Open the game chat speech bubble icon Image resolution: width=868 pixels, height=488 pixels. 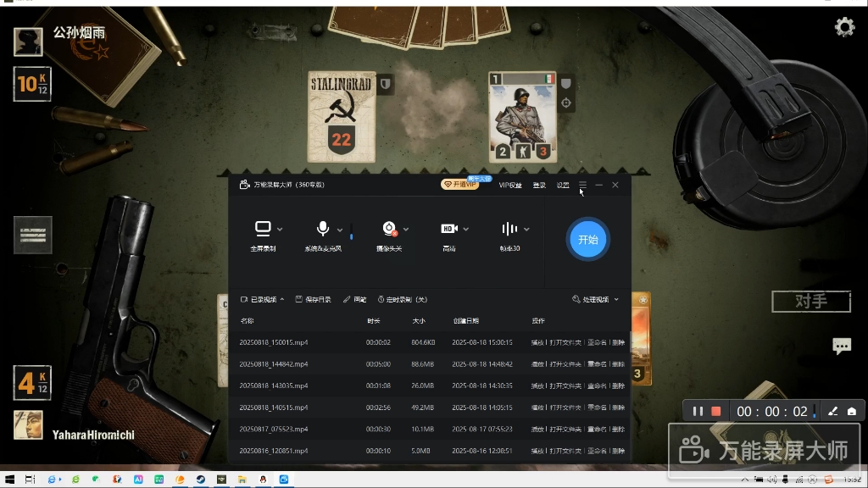(842, 347)
